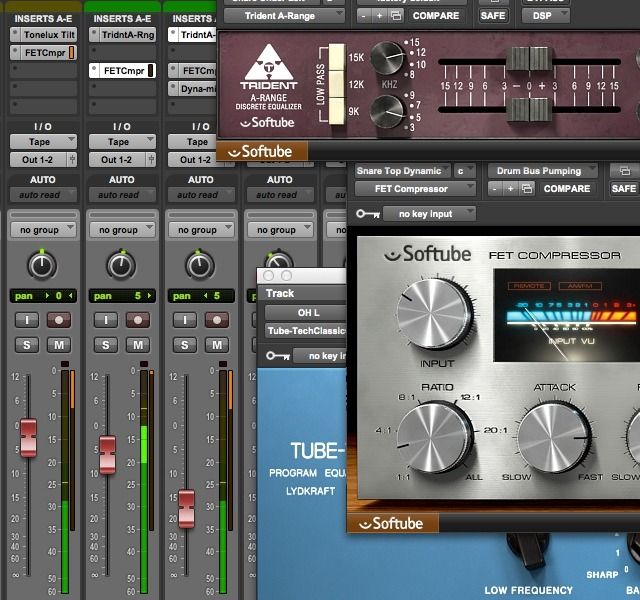The image size is (640, 600).
Task: Click input monitor I on pan 5 left track
Action: pyautogui.click(x=184, y=320)
